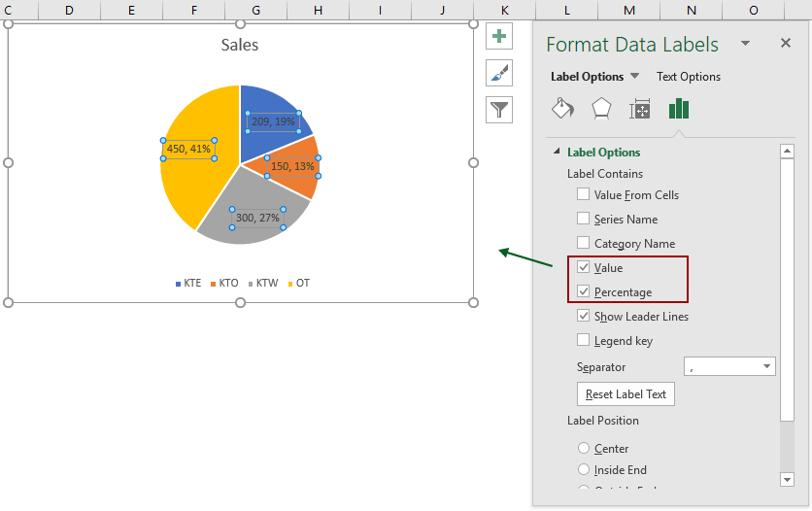The image size is (812, 511).
Task: Switch to the Text Options tab
Action: (x=689, y=77)
